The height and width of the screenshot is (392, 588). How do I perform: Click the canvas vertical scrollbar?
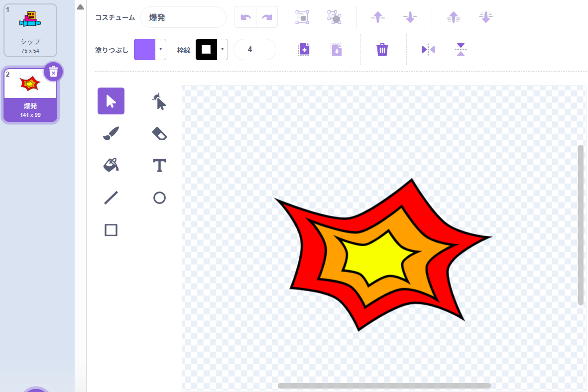(x=581, y=225)
